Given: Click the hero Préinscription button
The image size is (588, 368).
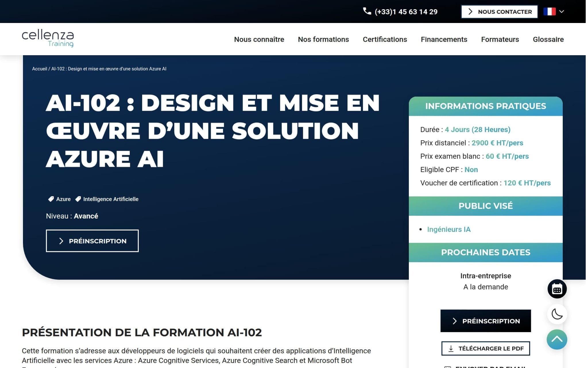Looking at the screenshot, I should point(92,241).
